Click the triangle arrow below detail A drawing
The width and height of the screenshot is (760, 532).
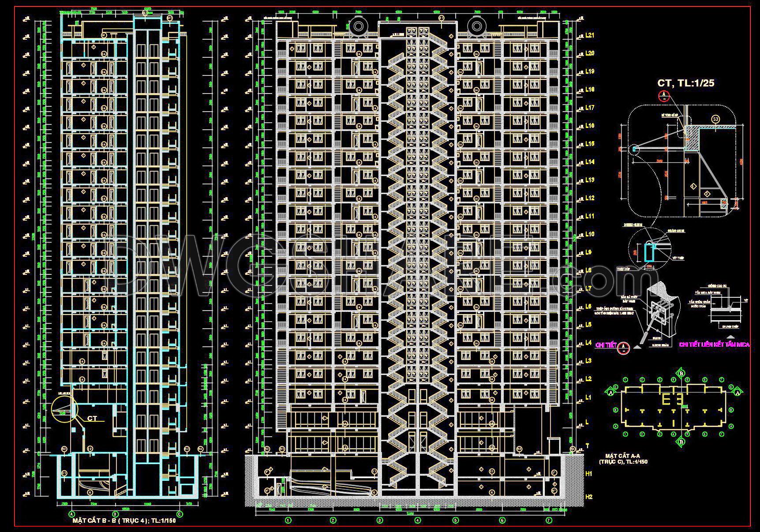tap(637, 346)
